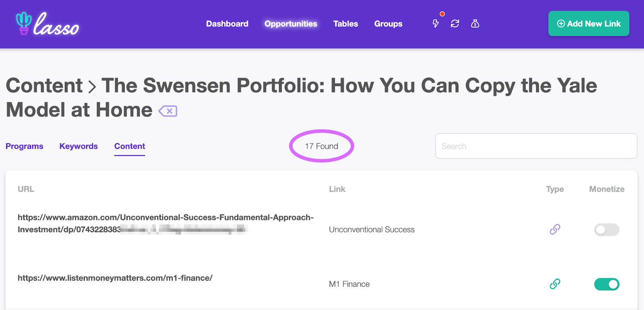Click the Unconventional Success link type icon
Screen dimensions: 644x310
(555, 229)
